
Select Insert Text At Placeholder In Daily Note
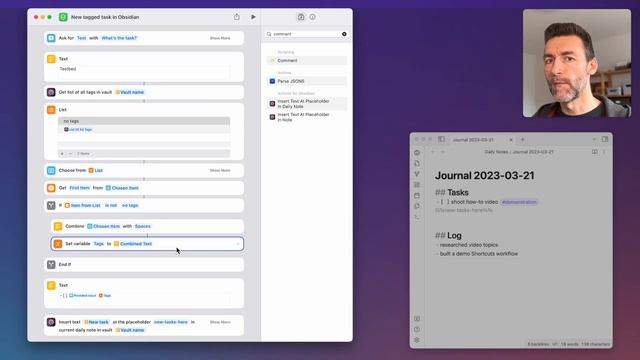click(x=307, y=104)
